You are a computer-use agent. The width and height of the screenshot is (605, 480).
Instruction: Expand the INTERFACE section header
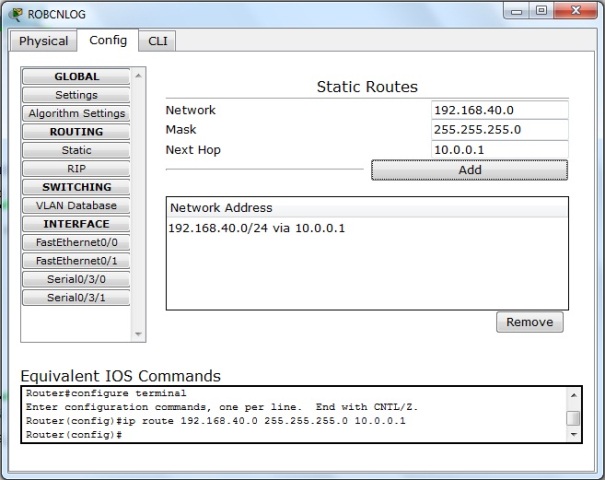point(76,224)
